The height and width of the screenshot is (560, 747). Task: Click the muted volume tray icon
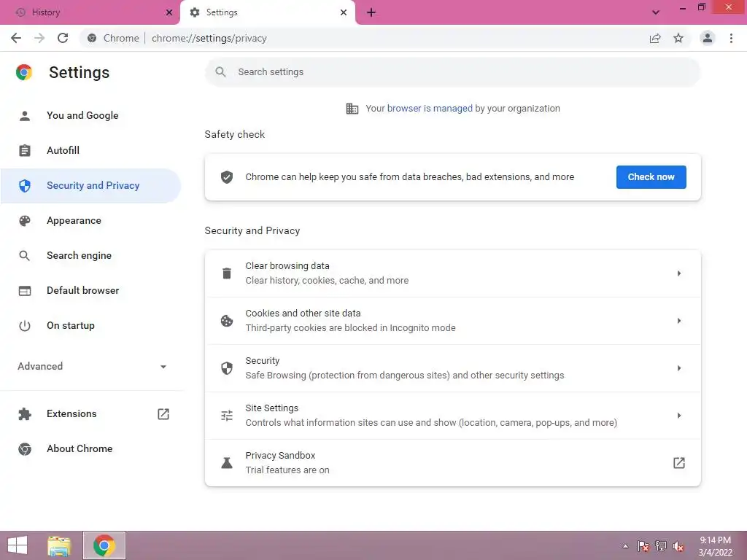coord(678,546)
